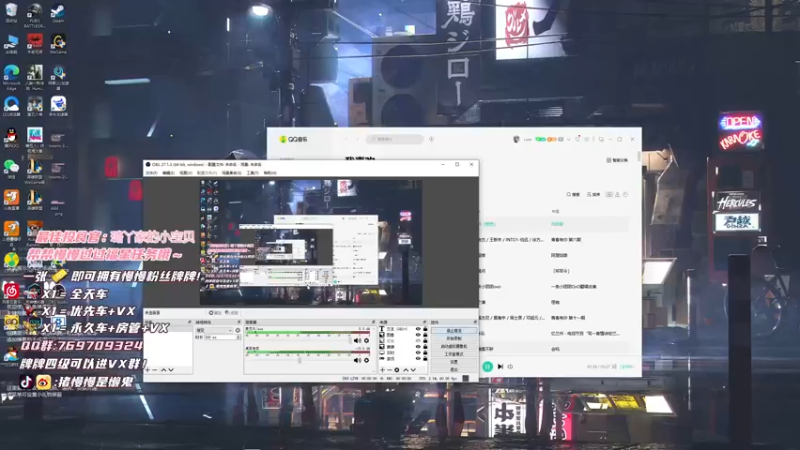800x450 pixels.
Task: Remove selected source with minus icon
Action: pos(390,370)
